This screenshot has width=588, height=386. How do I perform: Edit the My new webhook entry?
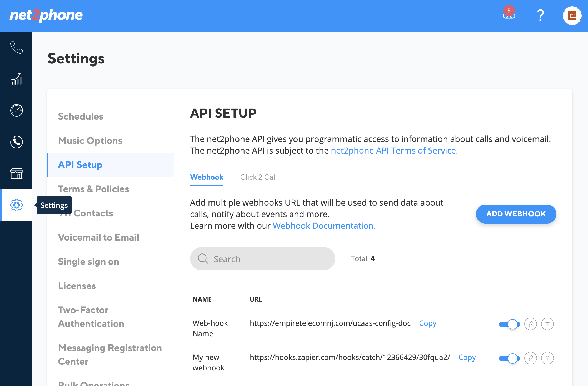pos(530,358)
